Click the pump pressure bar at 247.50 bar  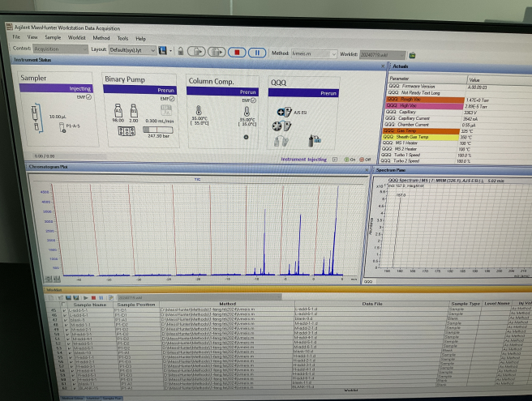[158, 130]
